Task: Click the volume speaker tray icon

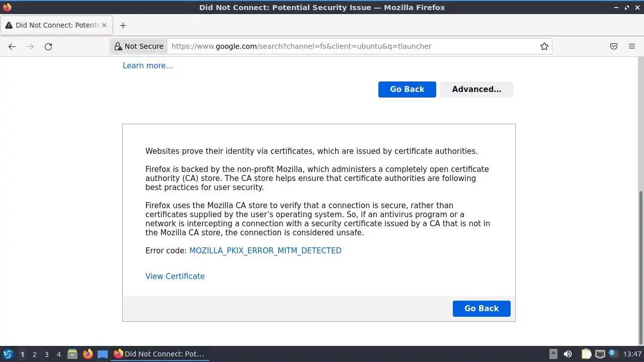Action: [568, 354]
